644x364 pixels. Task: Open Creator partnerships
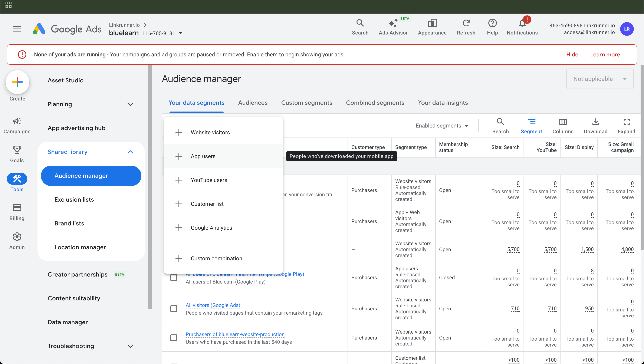78,275
